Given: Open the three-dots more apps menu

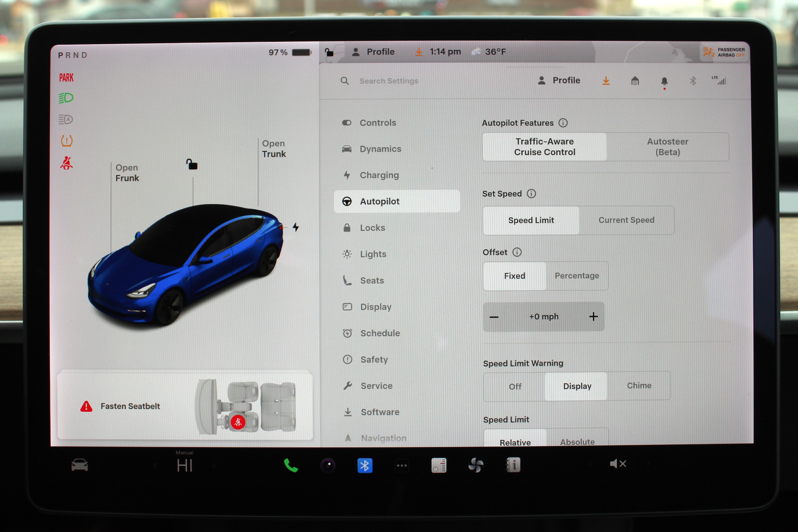Looking at the screenshot, I should [402, 465].
